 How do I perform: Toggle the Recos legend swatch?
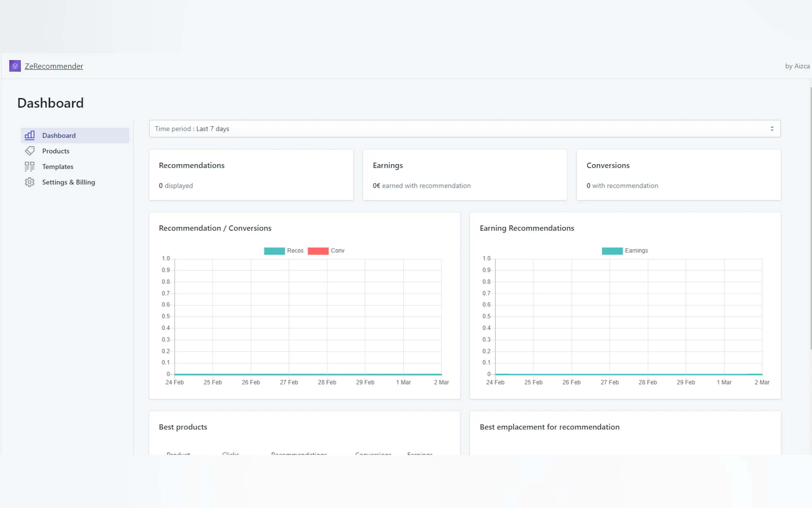(x=274, y=251)
